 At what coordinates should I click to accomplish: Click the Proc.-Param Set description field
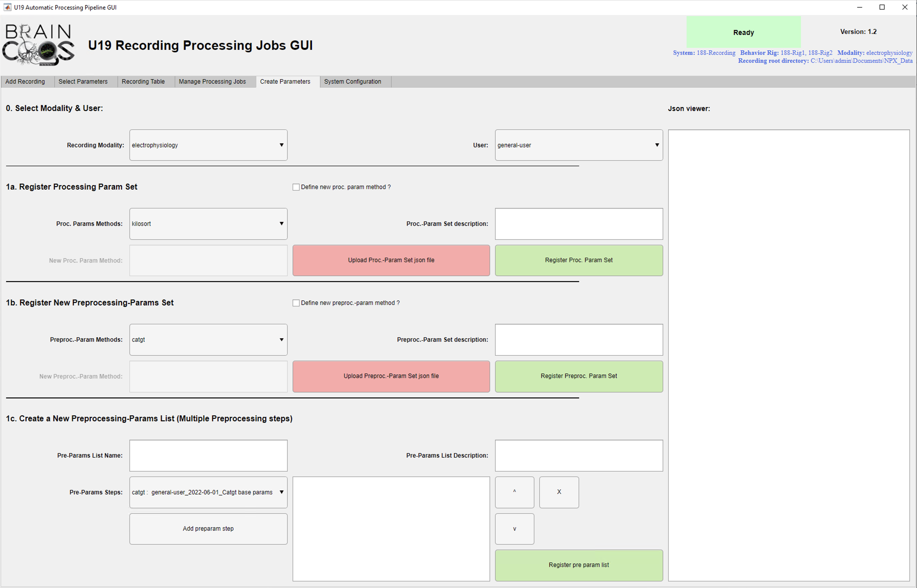[x=579, y=224]
